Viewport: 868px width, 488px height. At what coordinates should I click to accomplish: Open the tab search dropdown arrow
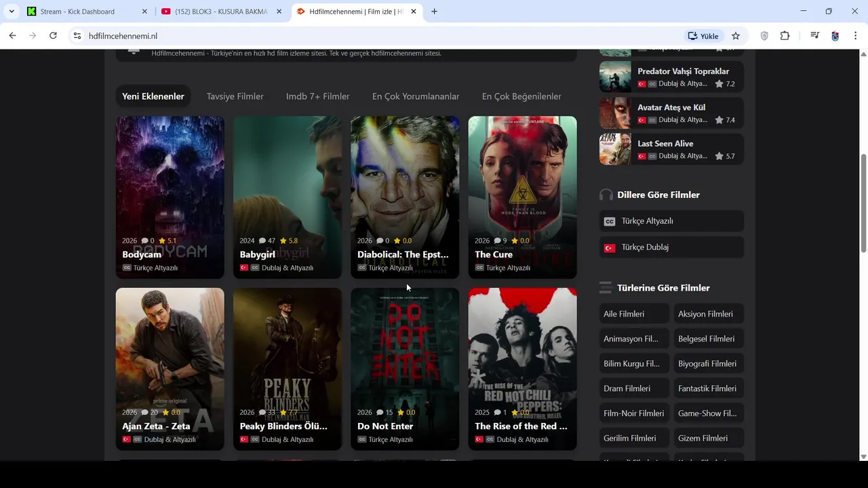(12, 12)
